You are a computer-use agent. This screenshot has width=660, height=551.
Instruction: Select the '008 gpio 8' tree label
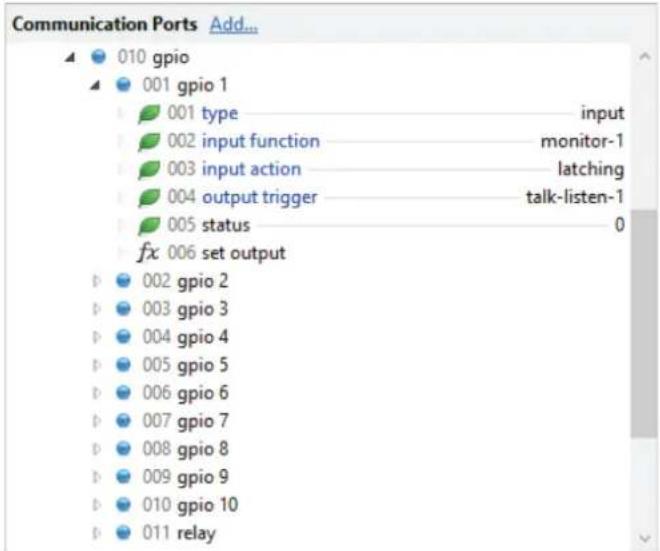(x=185, y=449)
